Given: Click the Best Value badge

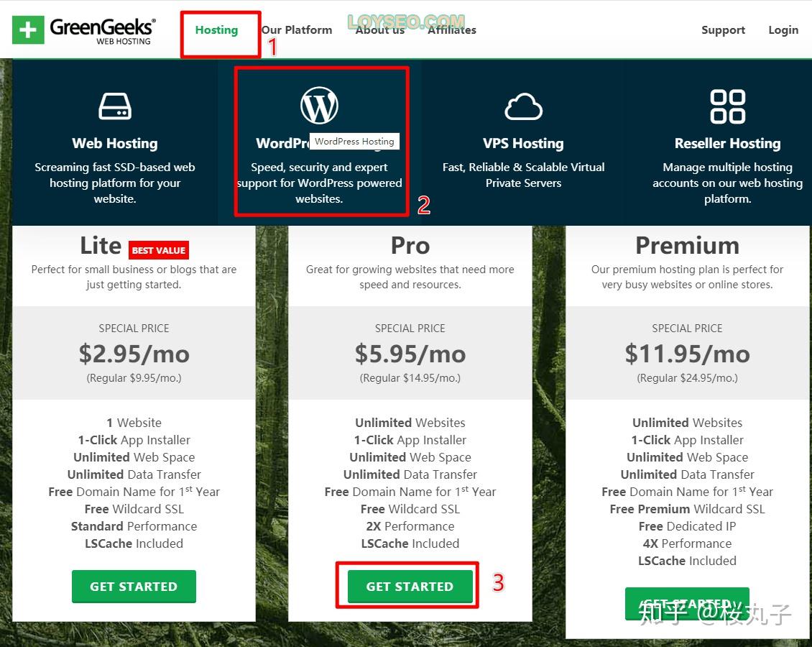Looking at the screenshot, I should 159,250.
